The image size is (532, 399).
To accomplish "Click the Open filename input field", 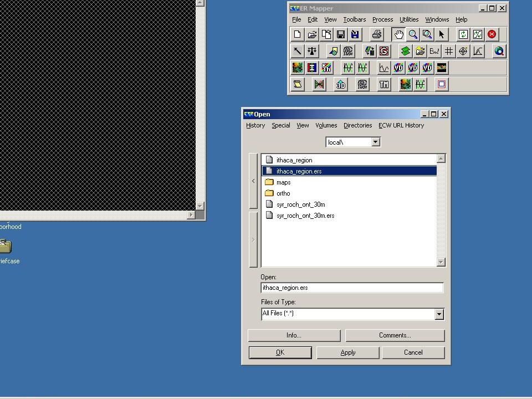I will [x=352, y=288].
